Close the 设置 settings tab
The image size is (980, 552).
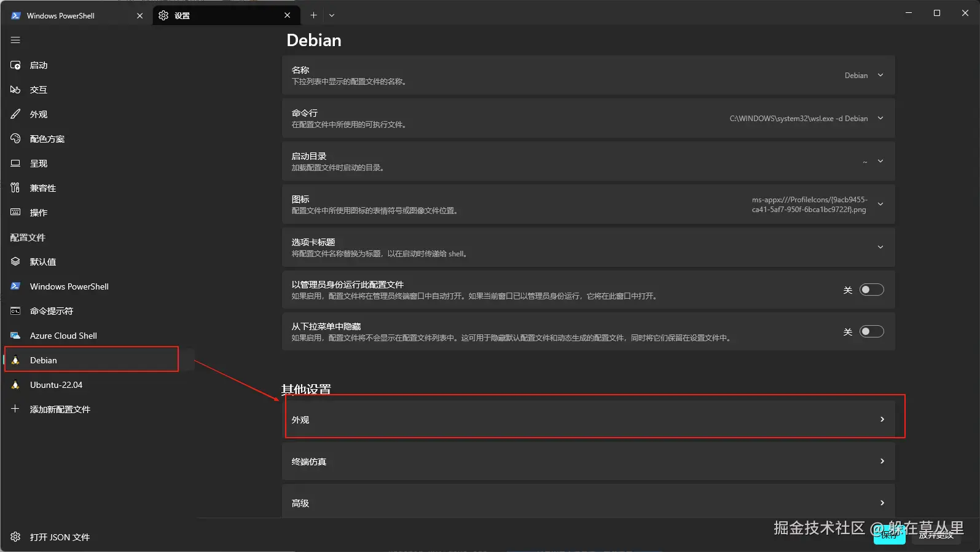[288, 15]
